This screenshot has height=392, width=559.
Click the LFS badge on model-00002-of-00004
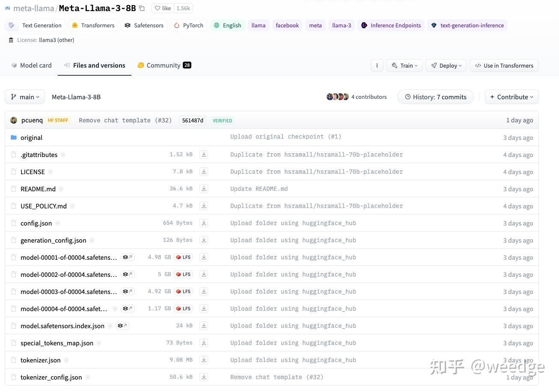pyautogui.click(x=183, y=274)
